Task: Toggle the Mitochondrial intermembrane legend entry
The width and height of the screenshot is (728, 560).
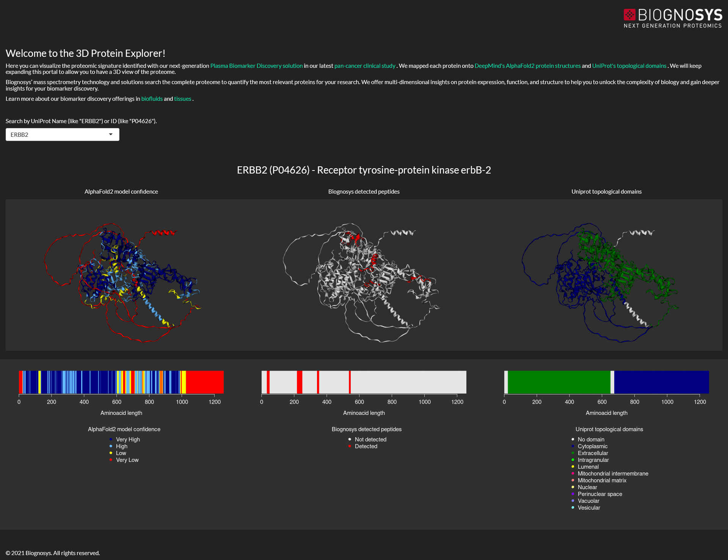Action: [610, 474]
